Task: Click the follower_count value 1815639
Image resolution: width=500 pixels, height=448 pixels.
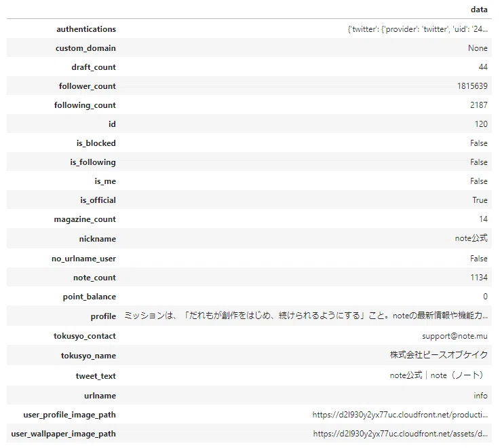Action: [472, 86]
